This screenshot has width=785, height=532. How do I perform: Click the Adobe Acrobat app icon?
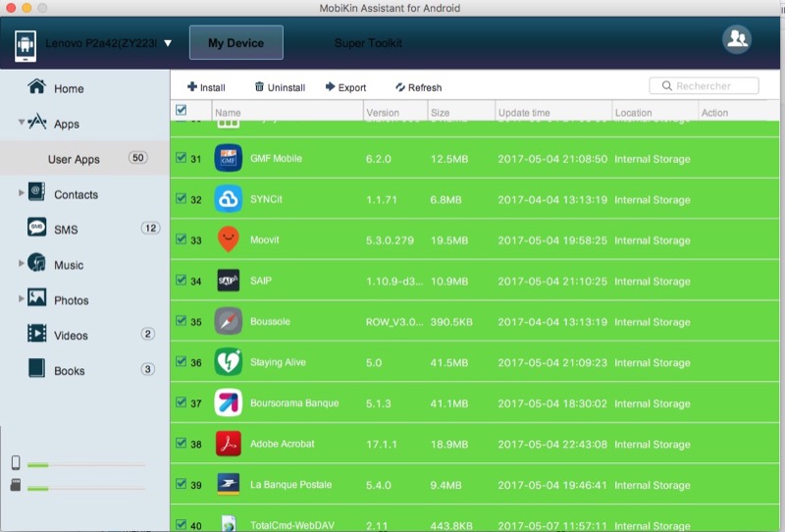coord(228,444)
